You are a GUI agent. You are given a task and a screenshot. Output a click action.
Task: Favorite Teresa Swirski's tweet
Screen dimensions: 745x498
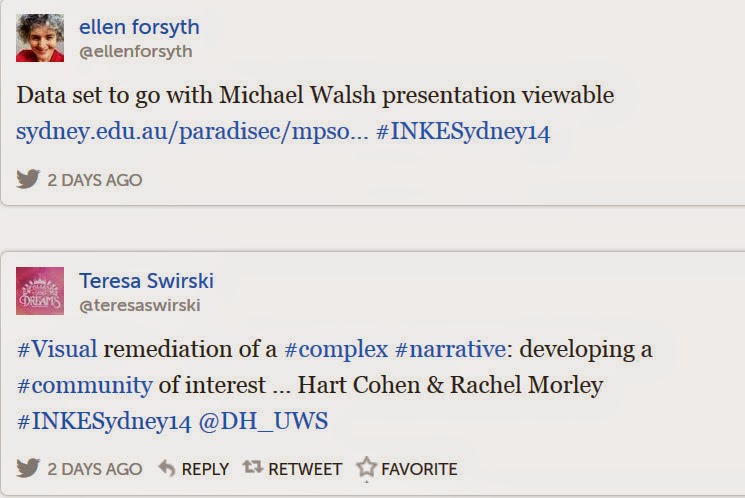[x=407, y=468]
